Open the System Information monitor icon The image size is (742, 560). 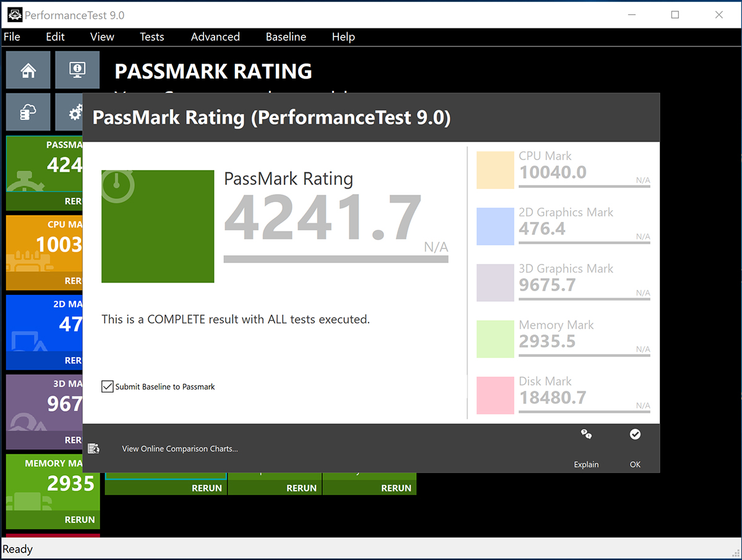(x=77, y=70)
